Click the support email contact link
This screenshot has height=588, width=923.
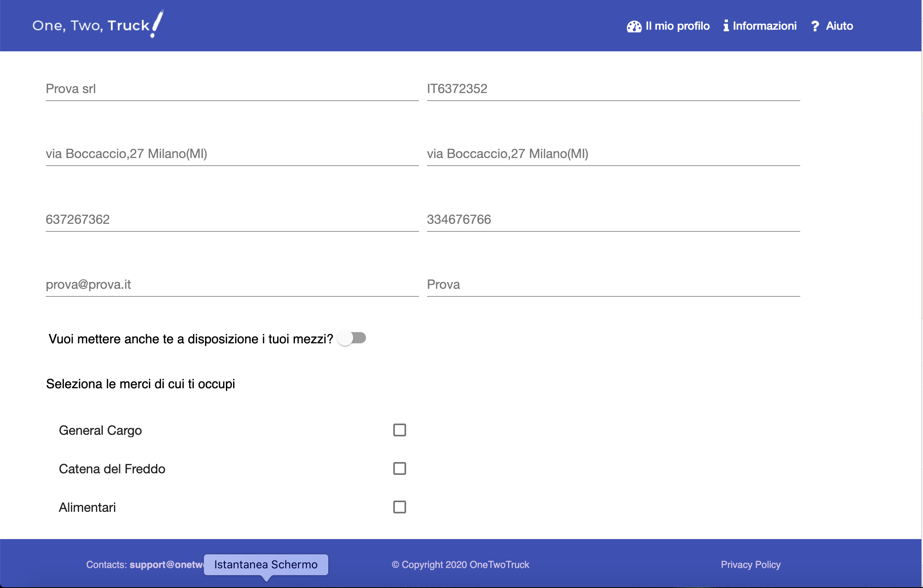(x=166, y=565)
